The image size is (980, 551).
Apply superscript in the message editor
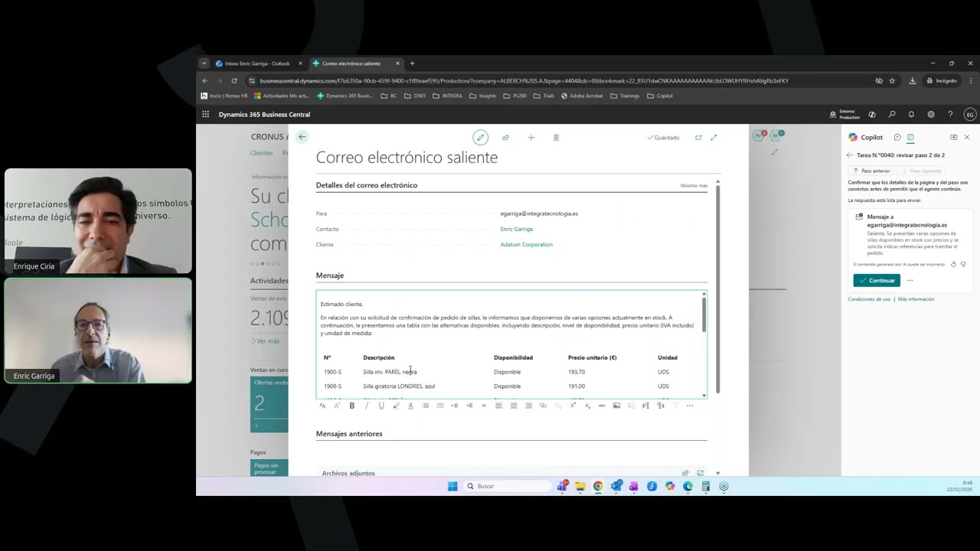tap(573, 406)
